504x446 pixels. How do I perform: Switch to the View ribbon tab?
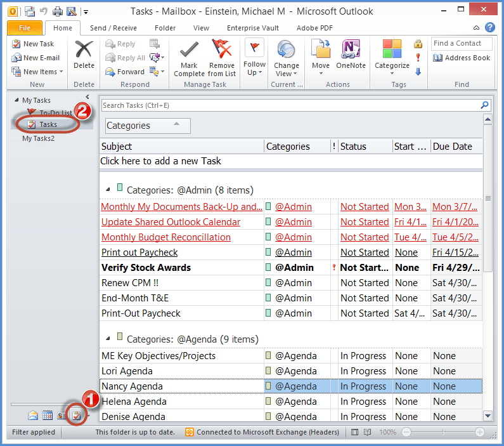pyautogui.click(x=201, y=28)
